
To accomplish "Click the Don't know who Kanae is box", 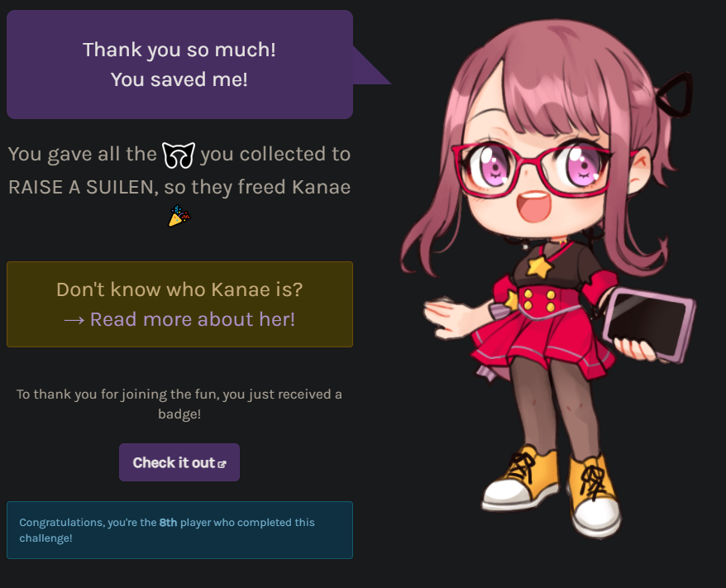I will point(179,304).
